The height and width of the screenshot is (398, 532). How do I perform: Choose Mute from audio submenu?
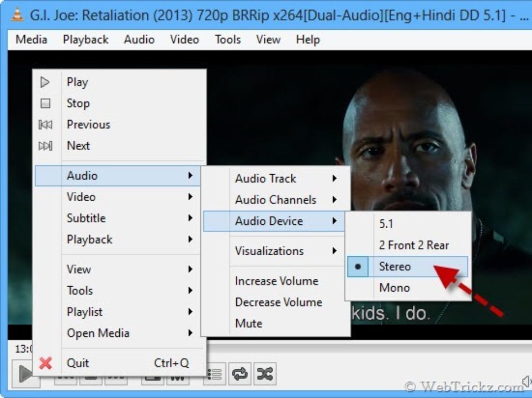(x=275, y=324)
